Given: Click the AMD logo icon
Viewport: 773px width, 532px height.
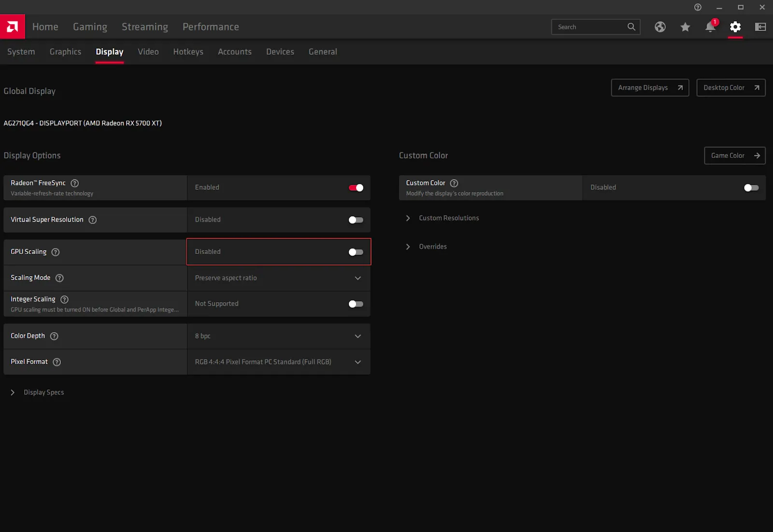Looking at the screenshot, I should [13, 27].
